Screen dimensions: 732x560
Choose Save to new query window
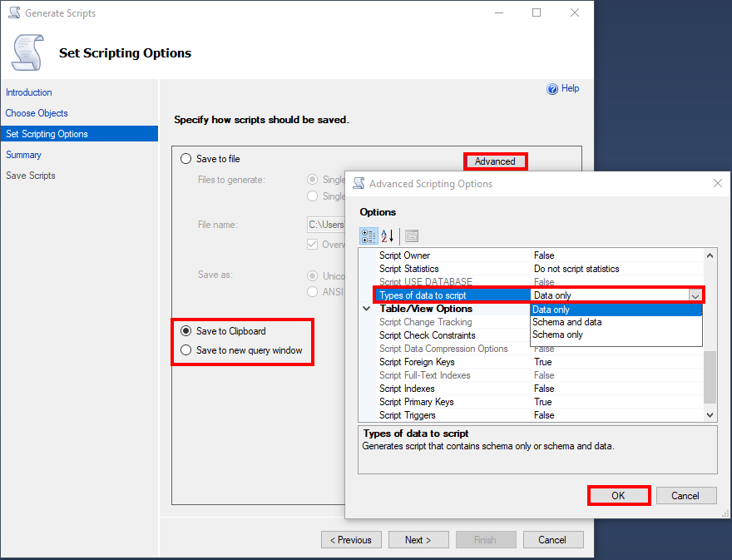coord(186,350)
